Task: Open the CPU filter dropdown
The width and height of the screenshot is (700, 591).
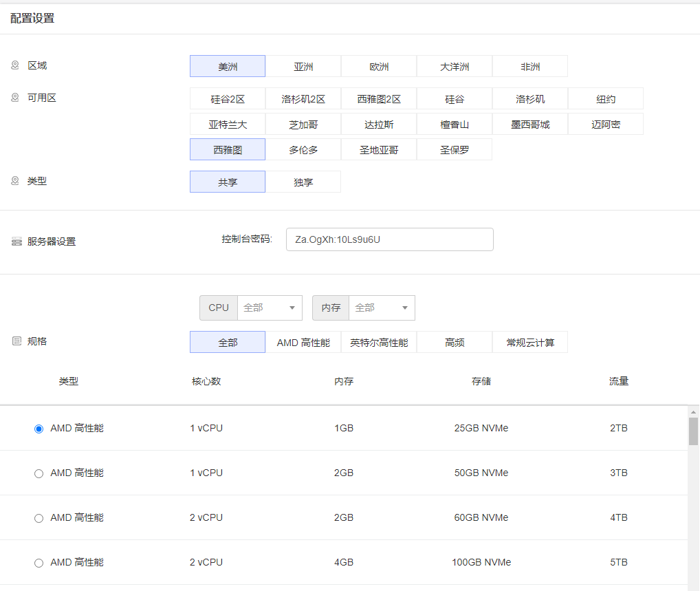Action: coord(269,308)
